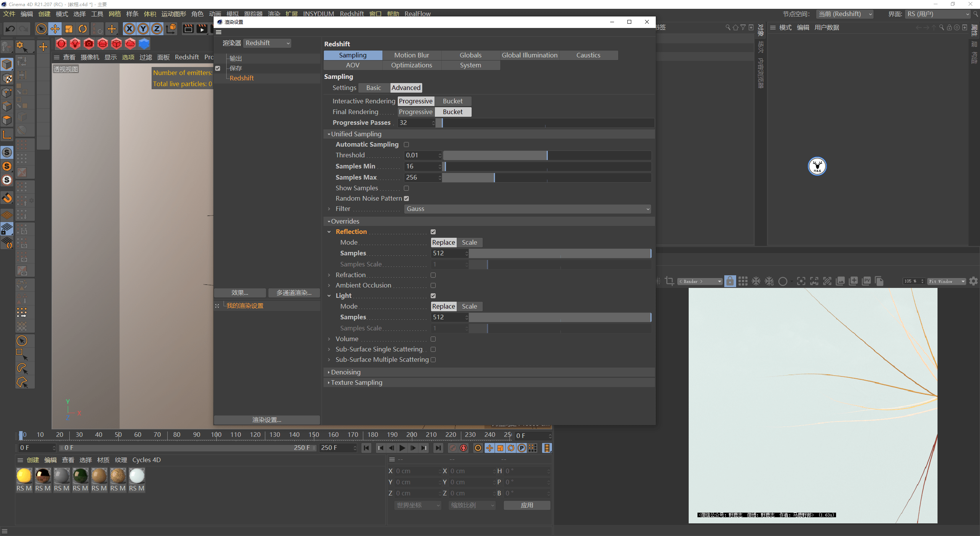The image size is (980, 536).
Task: Adjust the Samples Max slider
Action: 494,178
